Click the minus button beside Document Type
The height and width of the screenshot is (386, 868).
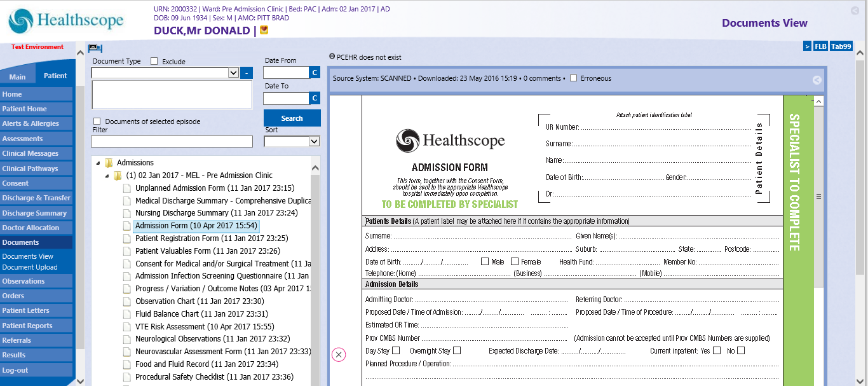247,73
